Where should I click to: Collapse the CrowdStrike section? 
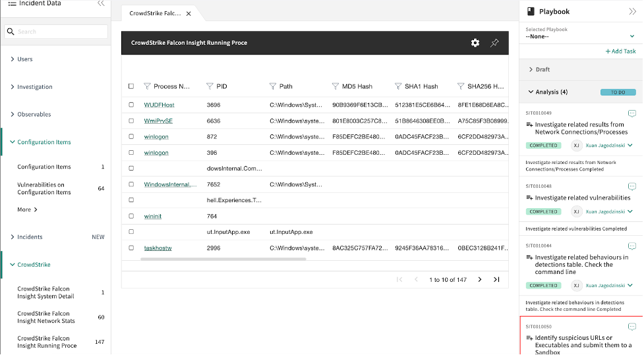[x=13, y=265]
